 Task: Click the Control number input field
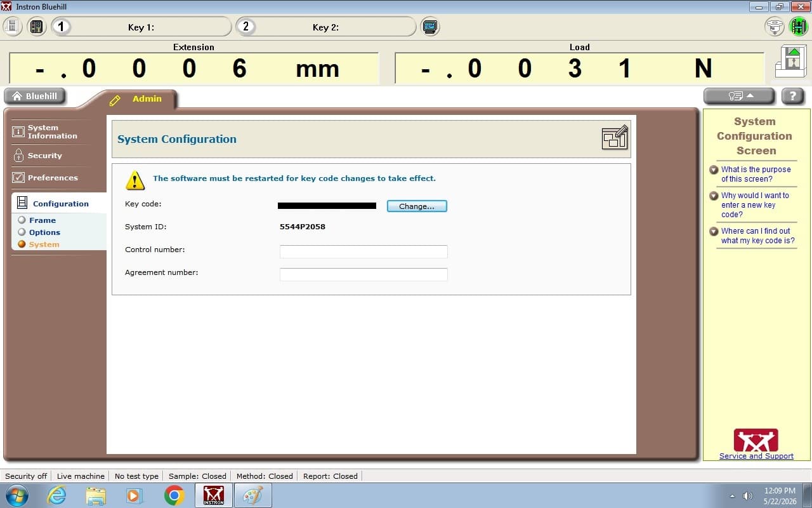click(363, 252)
